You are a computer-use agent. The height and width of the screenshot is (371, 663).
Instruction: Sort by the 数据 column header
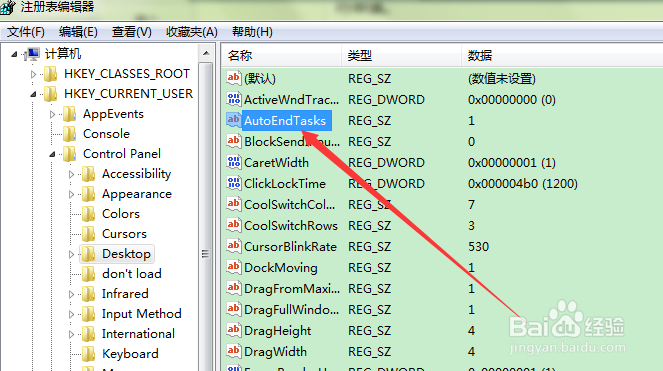[562, 55]
